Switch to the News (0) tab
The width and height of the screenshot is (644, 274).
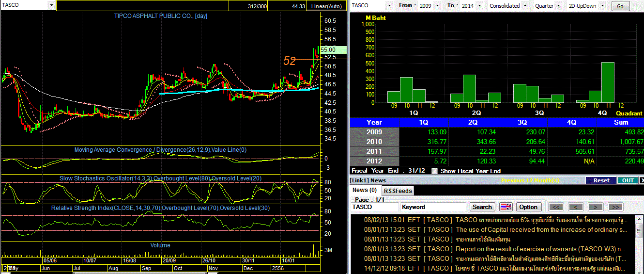pos(364,190)
